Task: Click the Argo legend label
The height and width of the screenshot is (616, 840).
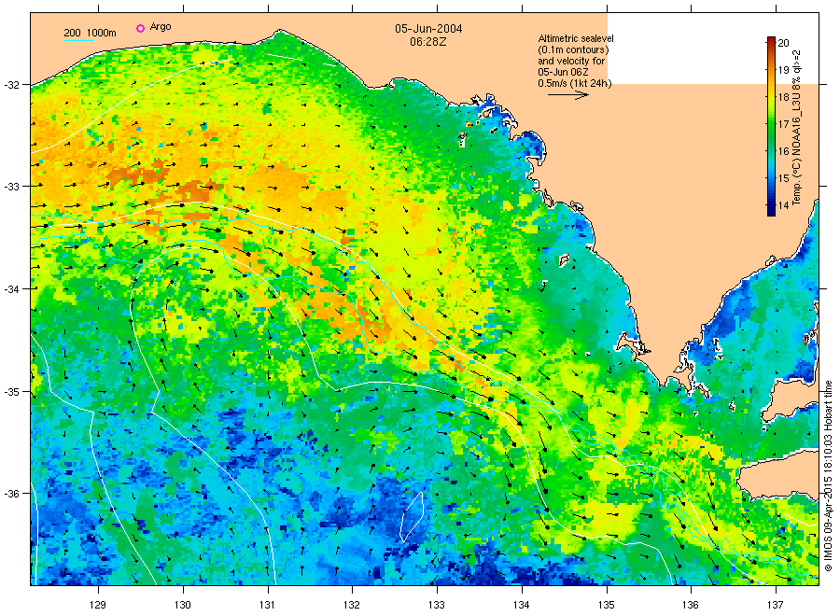Action: coord(161,27)
